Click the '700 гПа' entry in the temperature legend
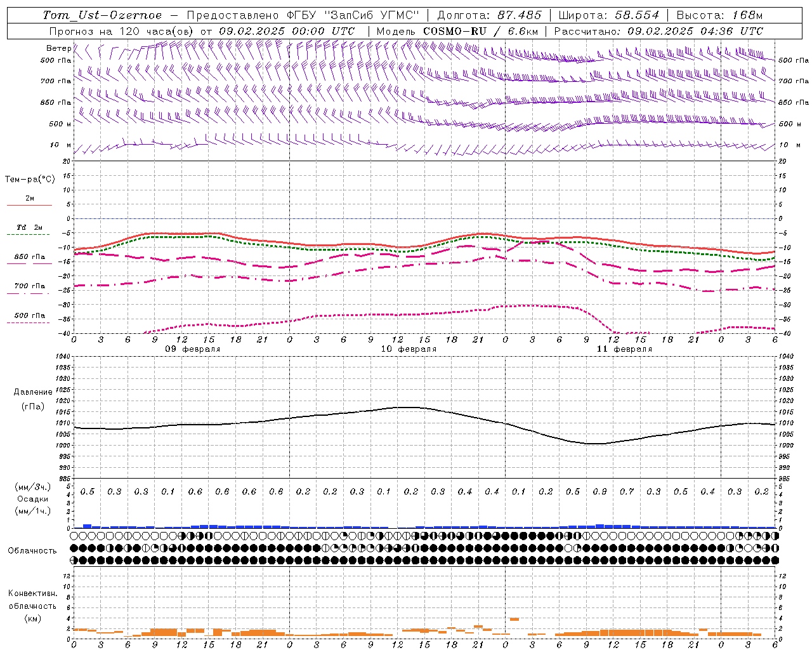Viewport: 812px width, 650px height. 30,286
